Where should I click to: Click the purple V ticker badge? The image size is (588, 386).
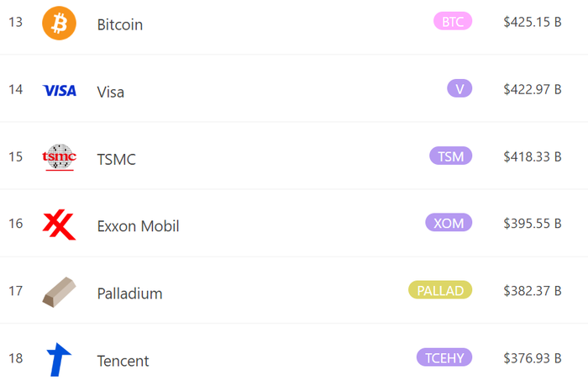(x=459, y=89)
